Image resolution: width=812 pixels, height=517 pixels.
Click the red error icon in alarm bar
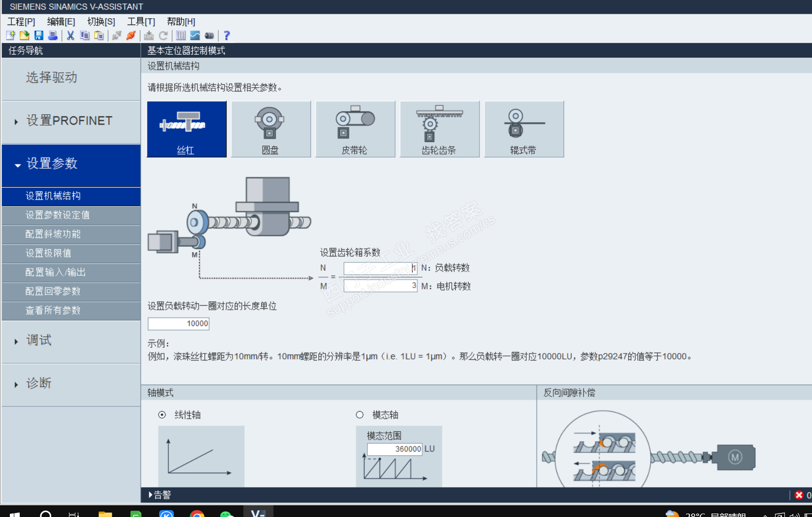click(x=799, y=495)
